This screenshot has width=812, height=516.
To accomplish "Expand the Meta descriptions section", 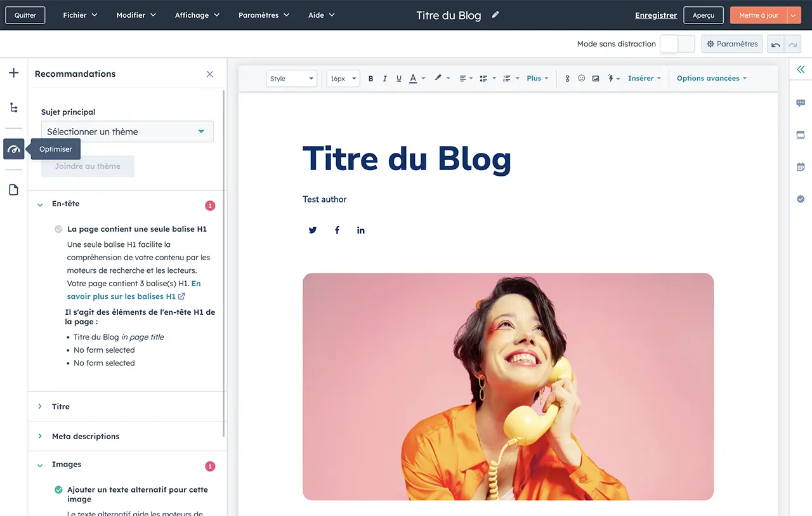I will 86,436.
